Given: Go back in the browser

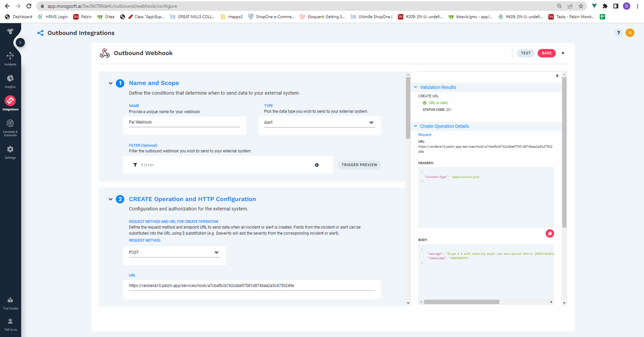Looking at the screenshot, I should [x=7, y=6].
